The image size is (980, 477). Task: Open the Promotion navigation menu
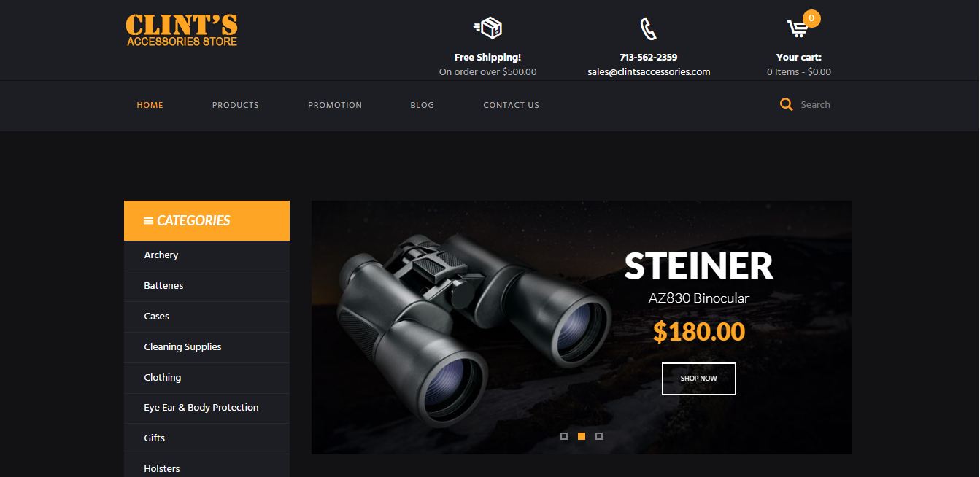[335, 105]
